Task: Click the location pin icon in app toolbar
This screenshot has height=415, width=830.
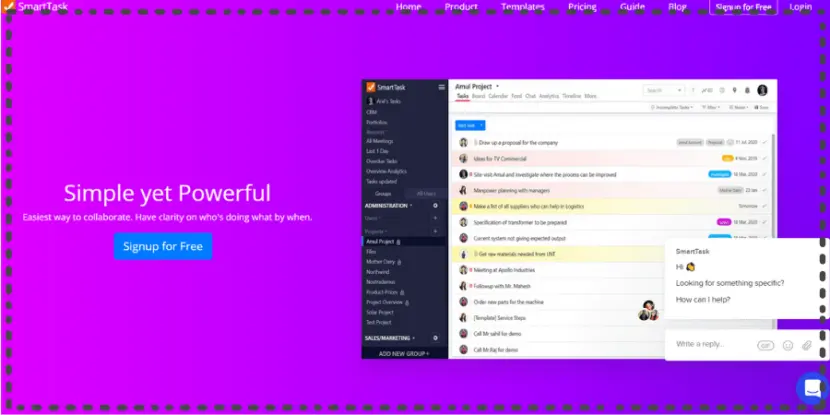Action: tap(735, 91)
